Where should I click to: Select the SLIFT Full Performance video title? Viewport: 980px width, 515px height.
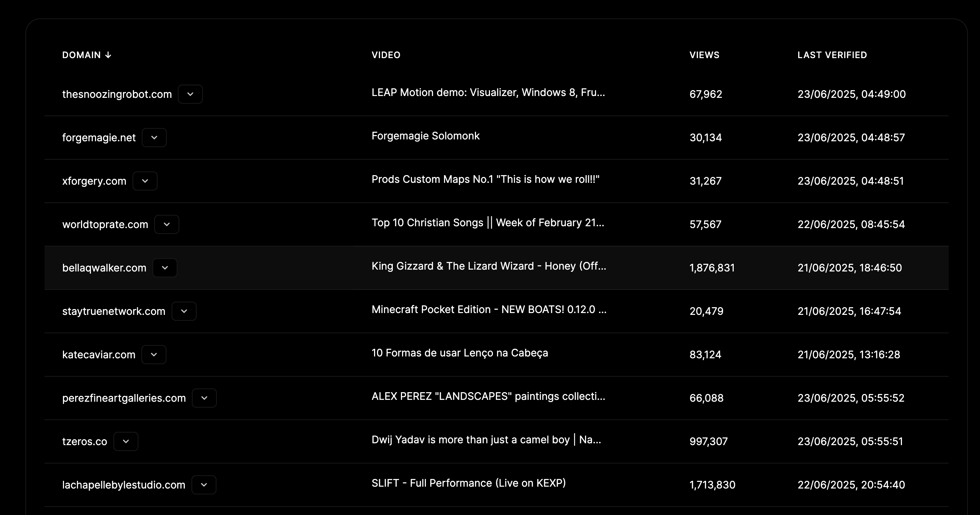(468, 483)
